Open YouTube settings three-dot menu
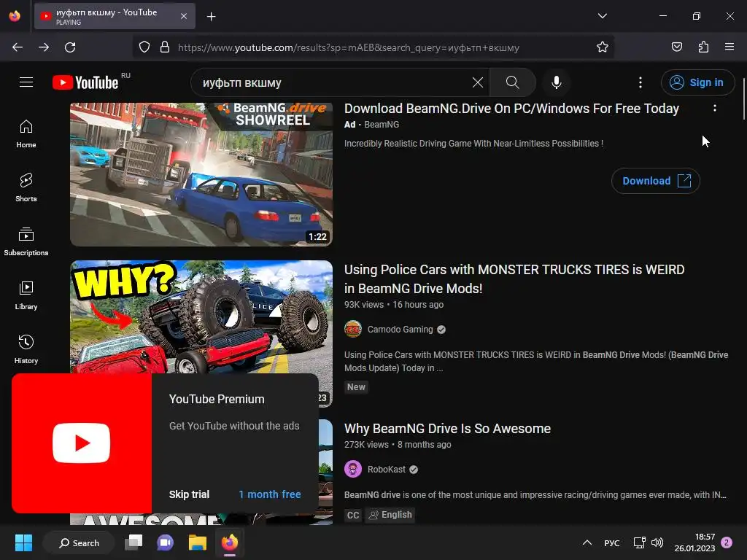The width and height of the screenshot is (747, 560). tap(640, 82)
